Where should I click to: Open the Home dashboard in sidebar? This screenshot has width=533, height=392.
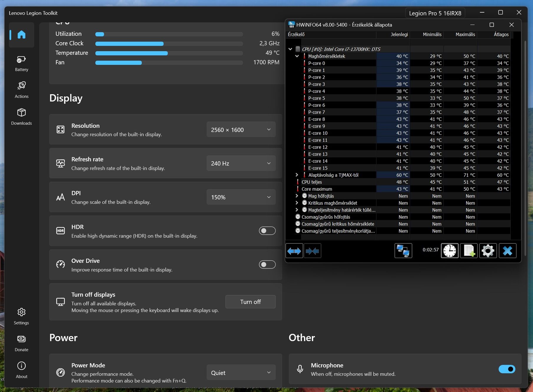21,35
